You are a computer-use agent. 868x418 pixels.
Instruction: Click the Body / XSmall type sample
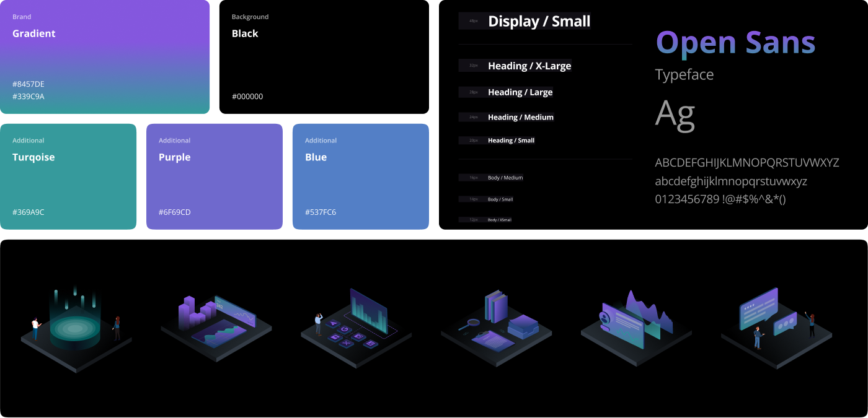pos(500,220)
